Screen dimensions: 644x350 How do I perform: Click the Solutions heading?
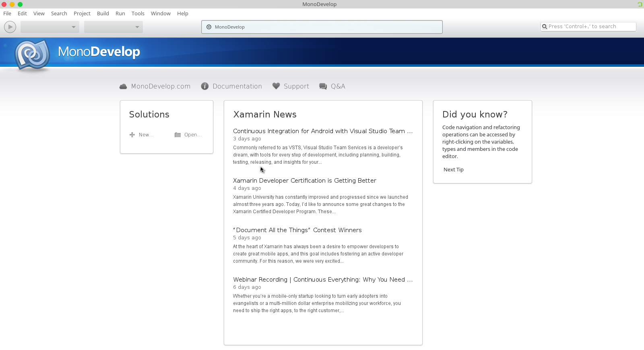tap(149, 115)
